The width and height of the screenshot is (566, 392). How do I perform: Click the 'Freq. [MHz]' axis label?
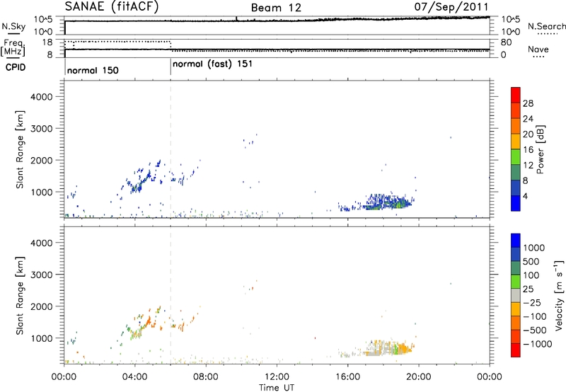13,47
